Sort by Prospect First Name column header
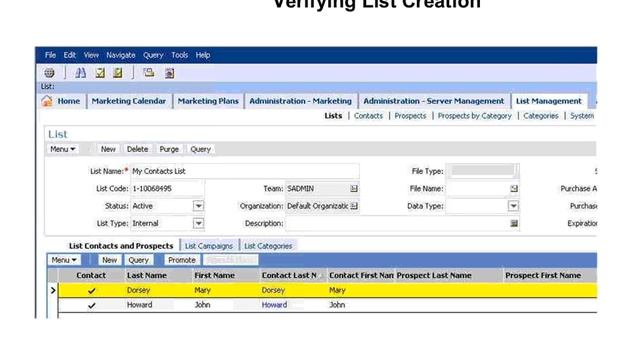Screen dimensions: 640x360 (550, 276)
